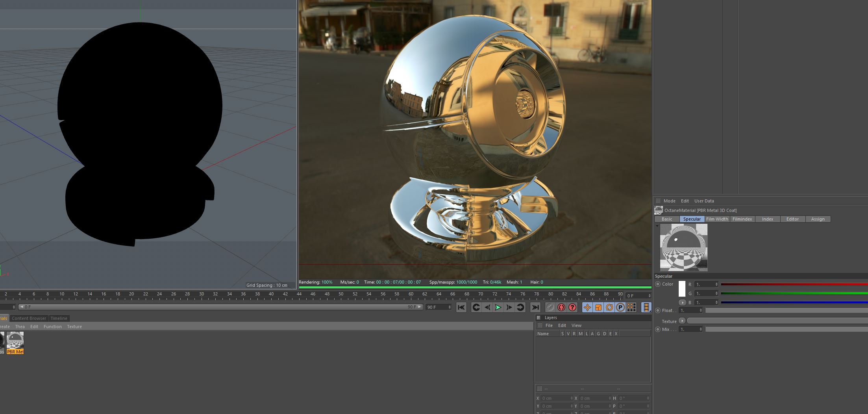
Task: Switch to the Film Width tab
Action: [717, 219]
